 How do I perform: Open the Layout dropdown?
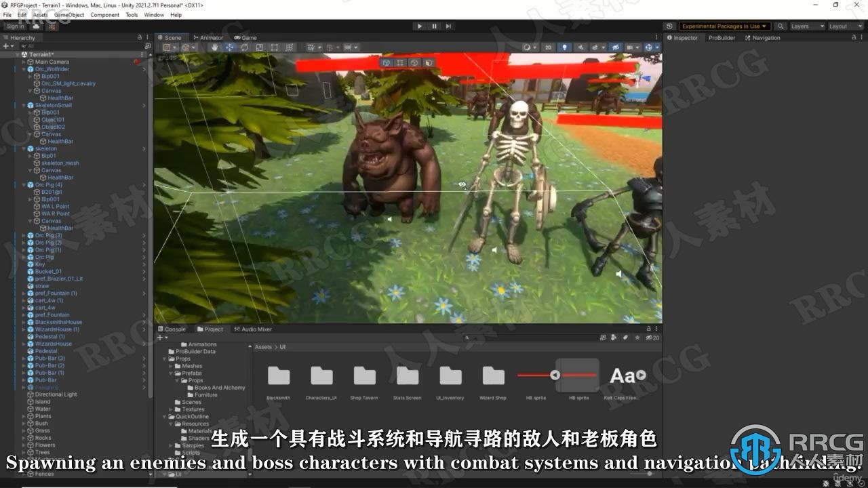click(x=845, y=26)
